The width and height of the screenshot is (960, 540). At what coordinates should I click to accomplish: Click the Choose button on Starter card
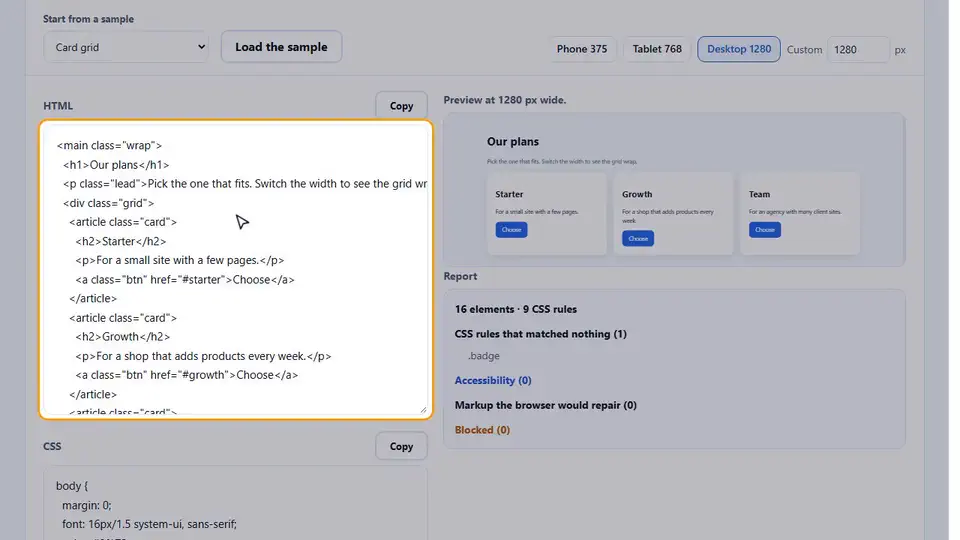click(x=511, y=230)
